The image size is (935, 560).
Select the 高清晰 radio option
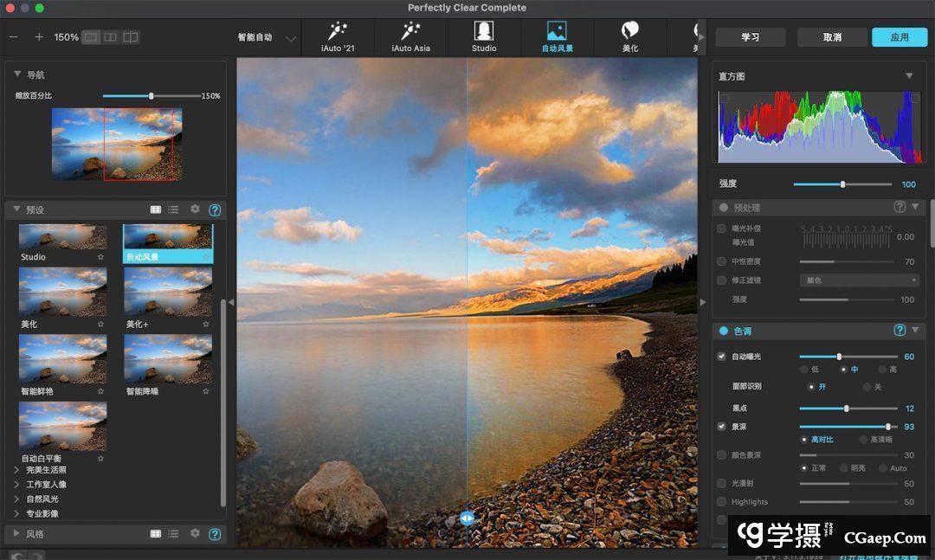click(x=863, y=440)
